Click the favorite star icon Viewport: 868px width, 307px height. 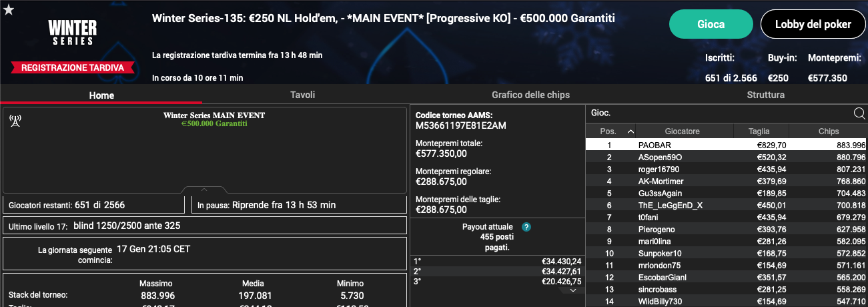[x=9, y=9]
